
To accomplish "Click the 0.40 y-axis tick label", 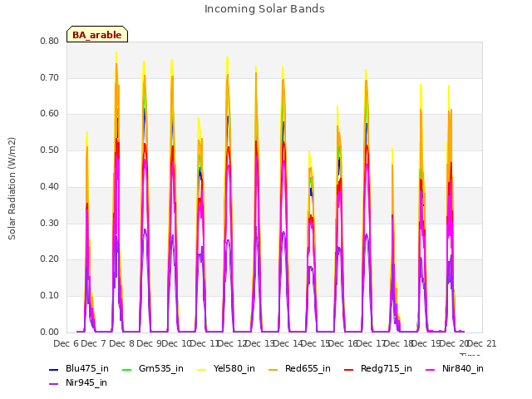I will (x=50, y=186).
